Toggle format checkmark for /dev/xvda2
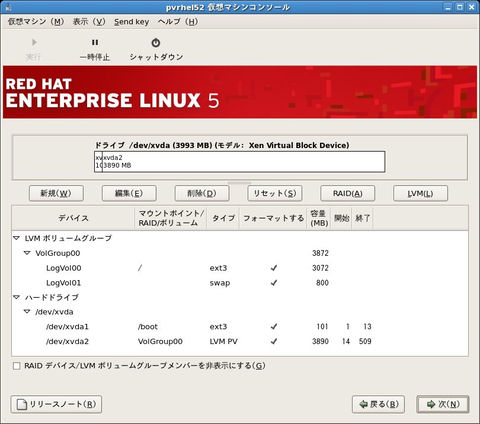The height and width of the screenshot is (424, 480). [x=274, y=341]
